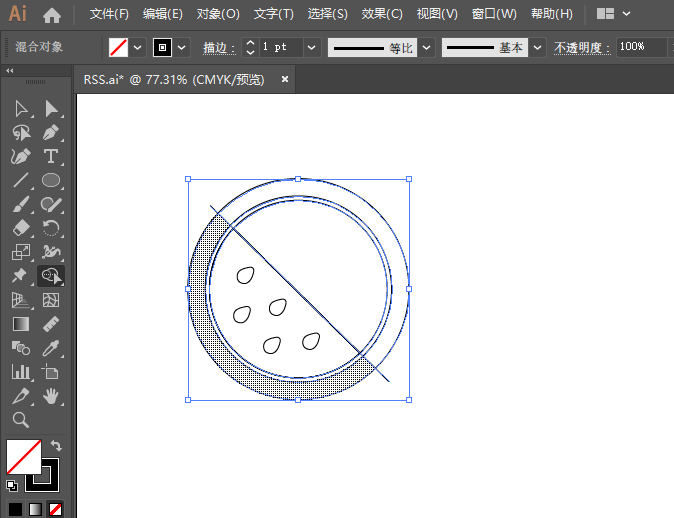
Task: Click the opacity 100% field
Action: coord(642,47)
